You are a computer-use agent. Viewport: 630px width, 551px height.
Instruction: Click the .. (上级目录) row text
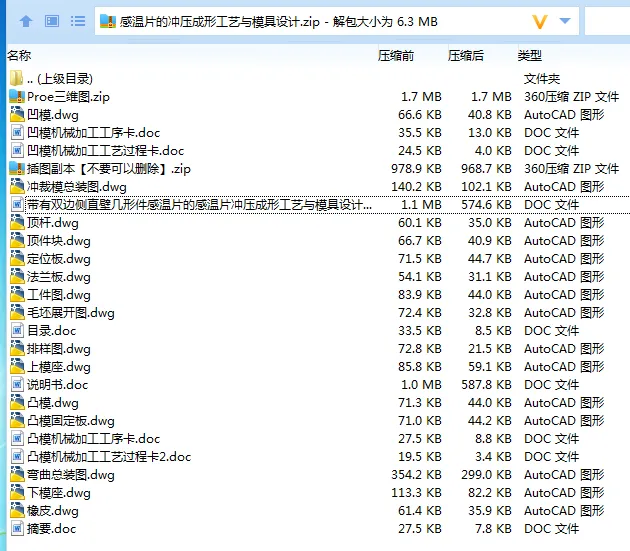click(x=60, y=78)
